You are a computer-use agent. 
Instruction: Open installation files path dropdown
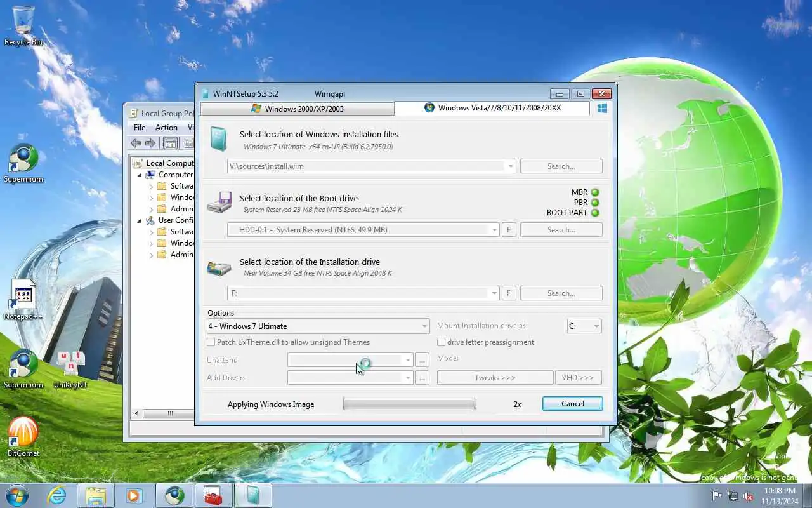click(x=511, y=166)
